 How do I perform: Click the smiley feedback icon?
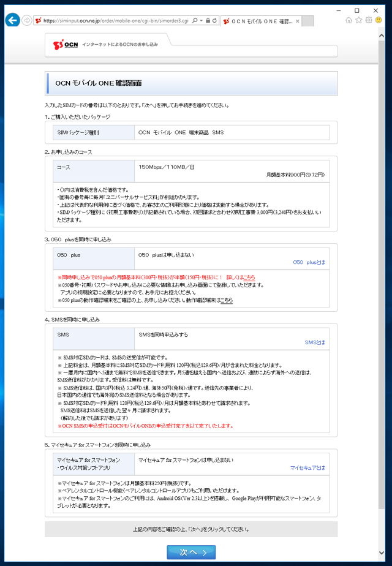click(x=379, y=20)
